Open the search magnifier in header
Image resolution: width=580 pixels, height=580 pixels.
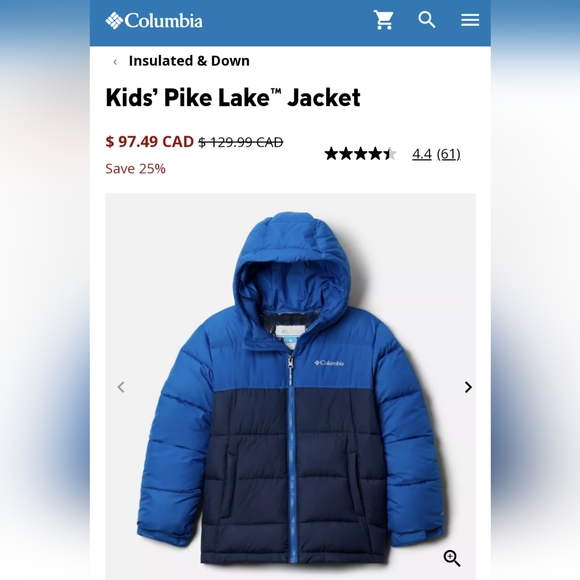[x=426, y=20]
